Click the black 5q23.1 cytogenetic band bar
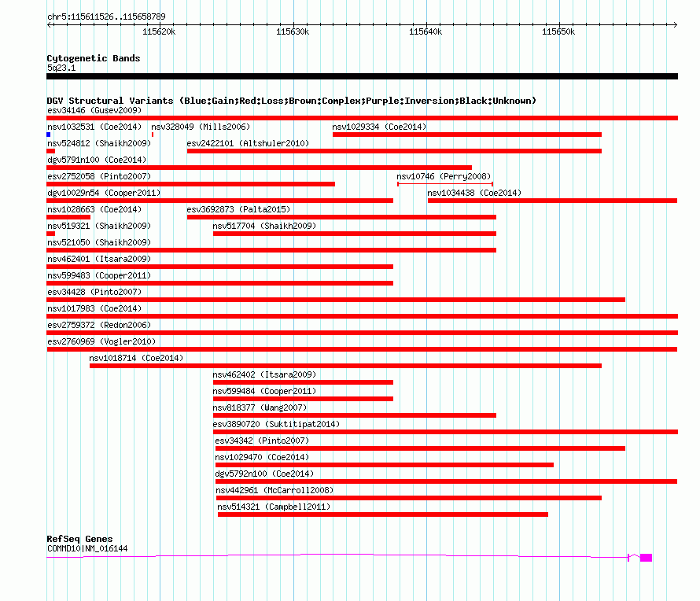This screenshot has height=601, width=700. click(x=362, y=76)
